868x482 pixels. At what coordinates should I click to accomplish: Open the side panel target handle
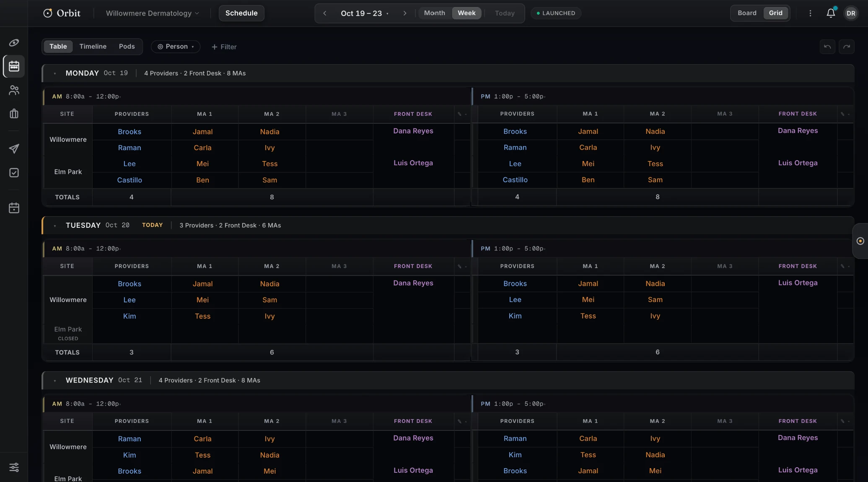tap(860, 241)
